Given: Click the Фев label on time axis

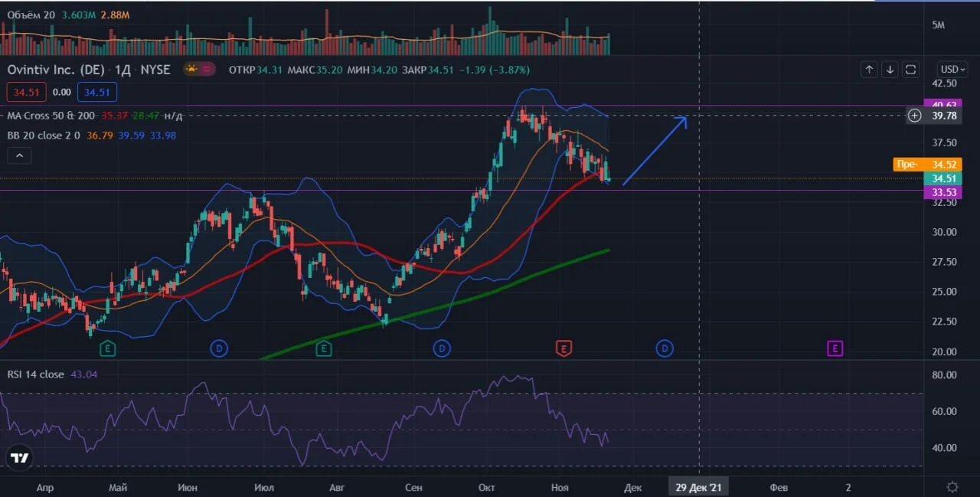Looking at the screenshot, I should (778, 487).
